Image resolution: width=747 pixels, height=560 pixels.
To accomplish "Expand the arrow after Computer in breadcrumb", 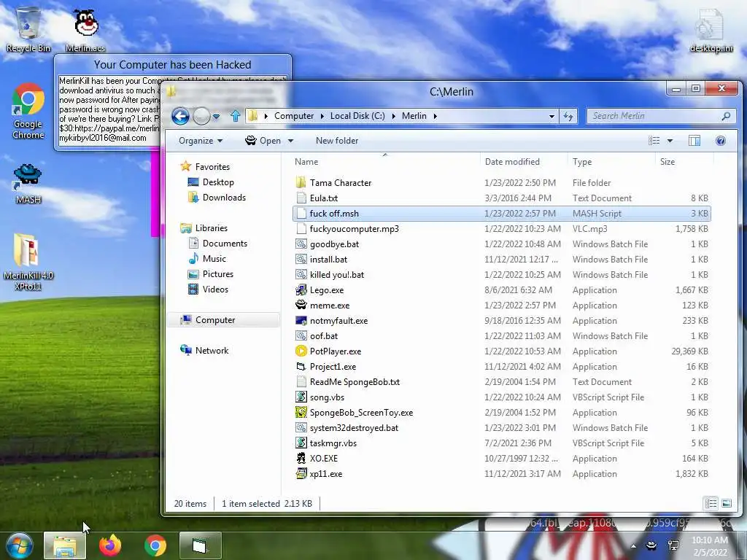I will [322, 116].
